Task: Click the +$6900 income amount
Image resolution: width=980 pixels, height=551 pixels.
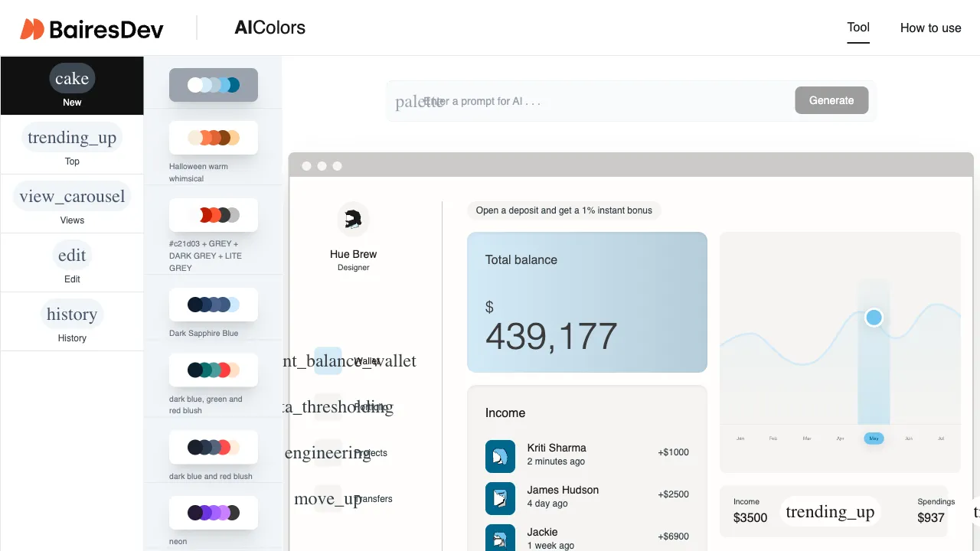Action: (673, 536)
